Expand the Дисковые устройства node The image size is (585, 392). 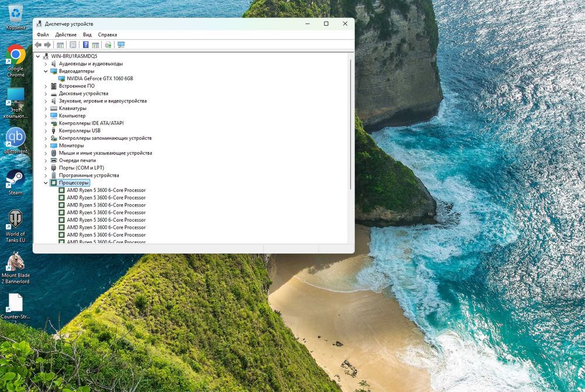pos(46,94)
